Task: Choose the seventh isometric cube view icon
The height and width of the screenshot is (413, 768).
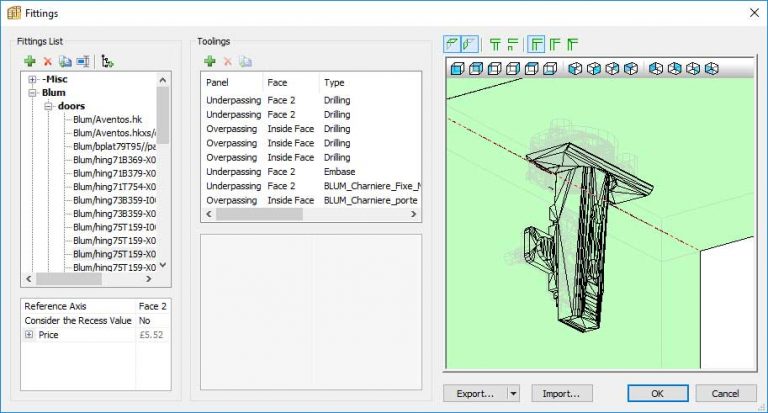Action: 693,69
